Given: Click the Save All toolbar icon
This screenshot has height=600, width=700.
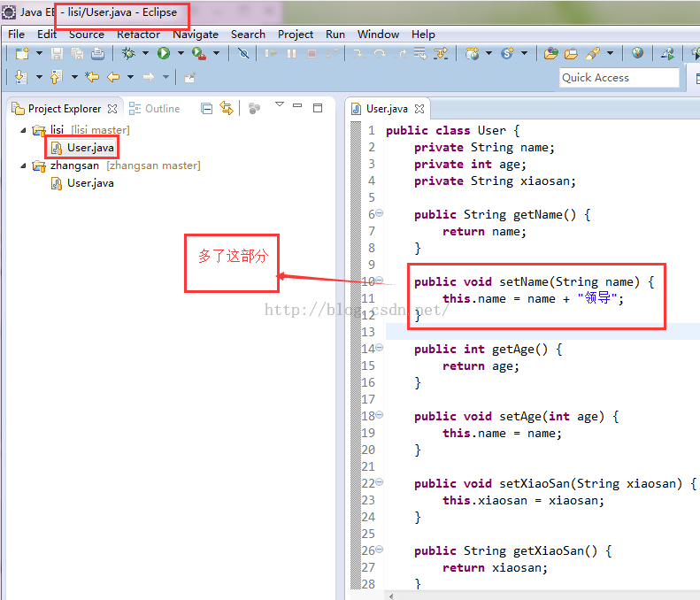Looking at the screenshot, I should click(x=77, y=54).
